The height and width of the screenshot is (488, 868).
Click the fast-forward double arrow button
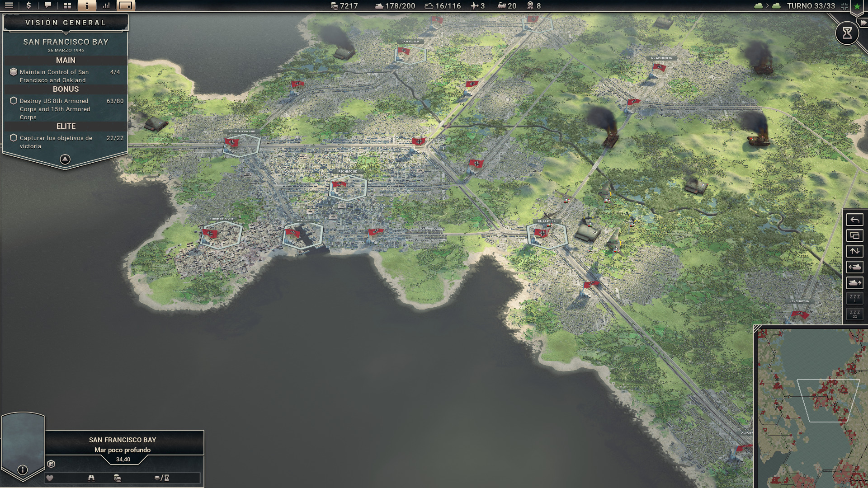pos(863,23)
